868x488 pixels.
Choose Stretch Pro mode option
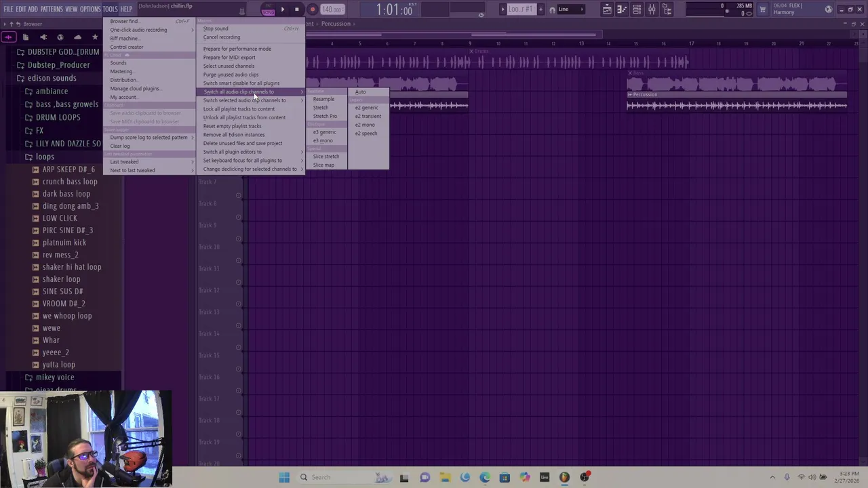tap(328, 116)
